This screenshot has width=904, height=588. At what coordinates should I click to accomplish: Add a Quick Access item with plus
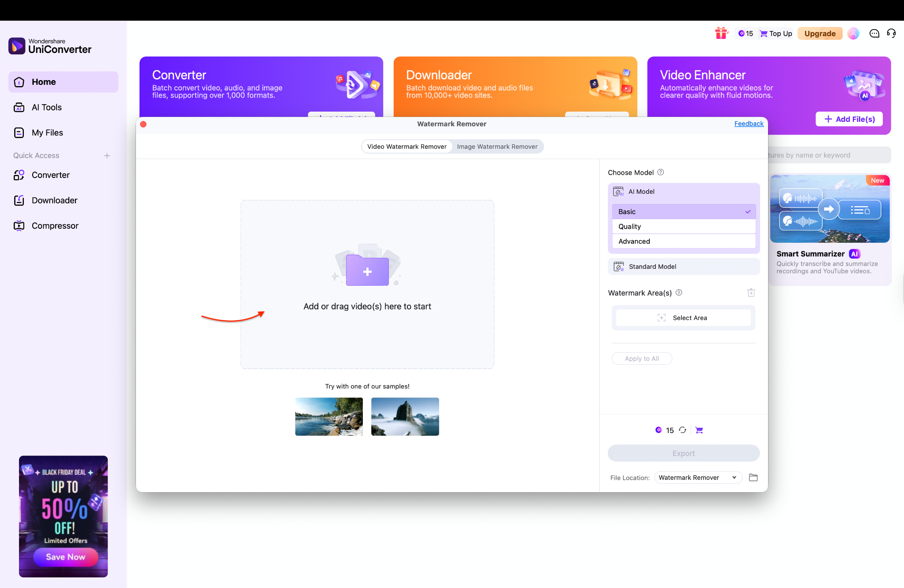[x=107, y=155]
